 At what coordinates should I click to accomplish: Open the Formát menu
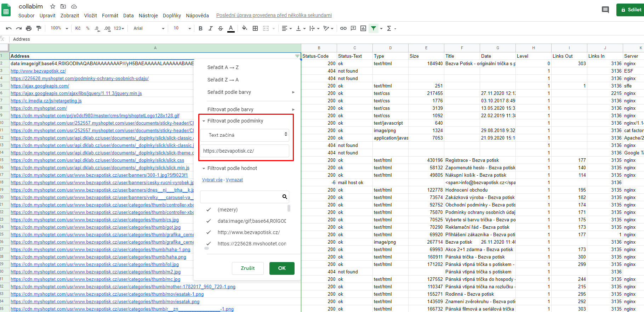pos(110,16)
